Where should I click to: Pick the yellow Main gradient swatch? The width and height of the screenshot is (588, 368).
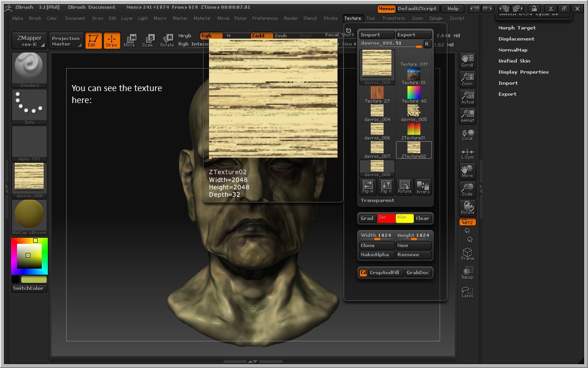point(405,218)
